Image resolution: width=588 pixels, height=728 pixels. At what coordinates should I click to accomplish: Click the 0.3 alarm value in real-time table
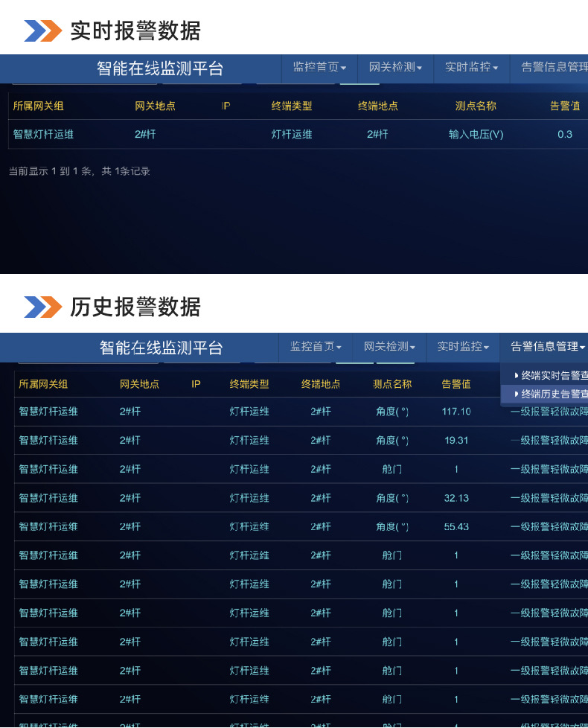[x=565, y=135]
